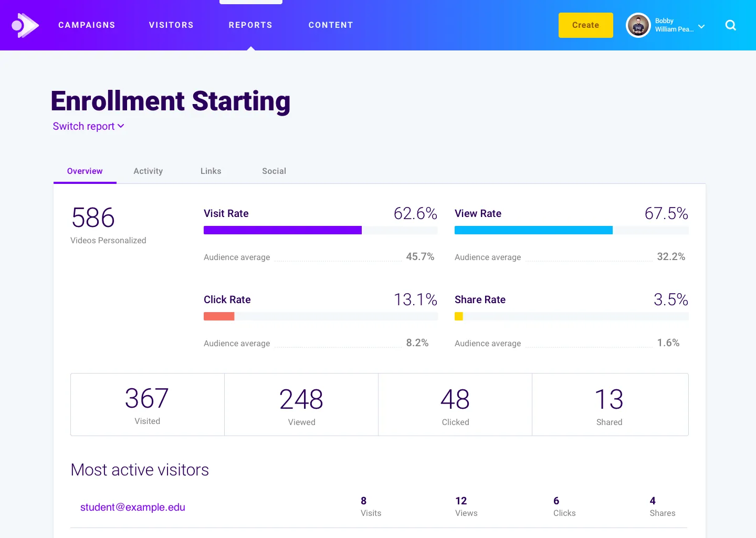Click the 13 Shared stat box

point(610,405)
